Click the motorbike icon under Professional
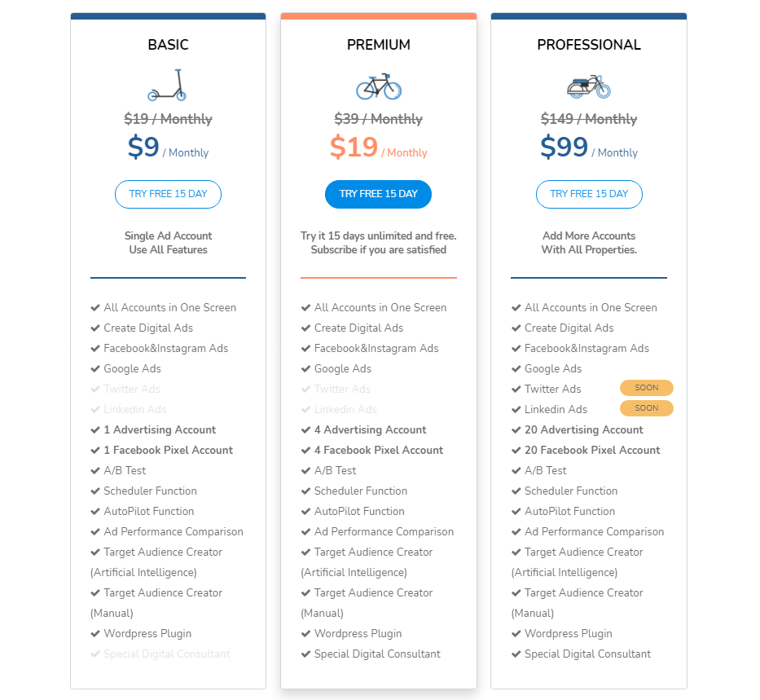The image size is (760, 700). (x=588, y=86)
